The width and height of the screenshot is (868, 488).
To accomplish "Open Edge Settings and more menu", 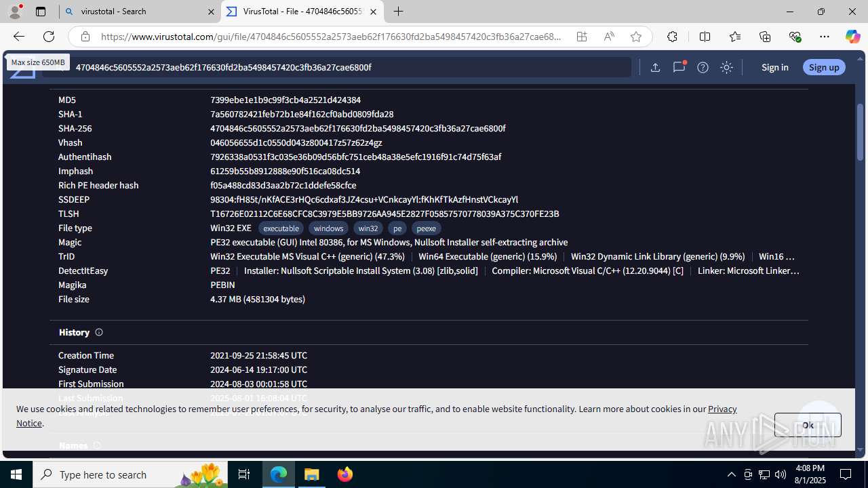I will tap(825, 37).
